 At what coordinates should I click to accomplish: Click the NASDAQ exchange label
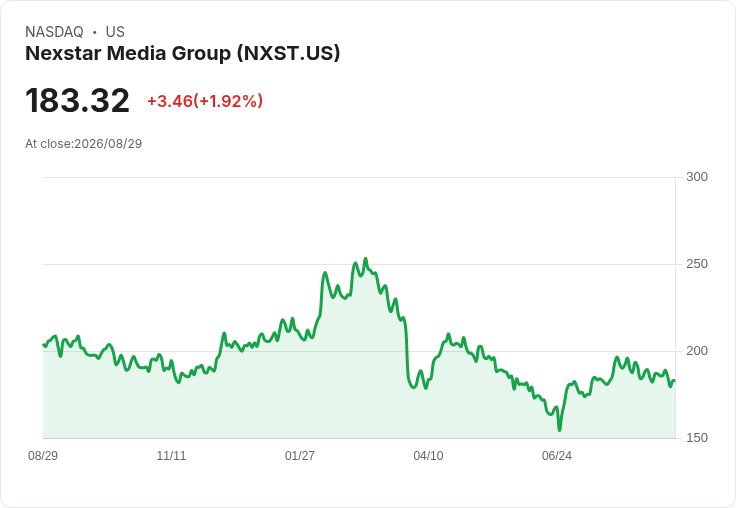(x=54, y=32)
